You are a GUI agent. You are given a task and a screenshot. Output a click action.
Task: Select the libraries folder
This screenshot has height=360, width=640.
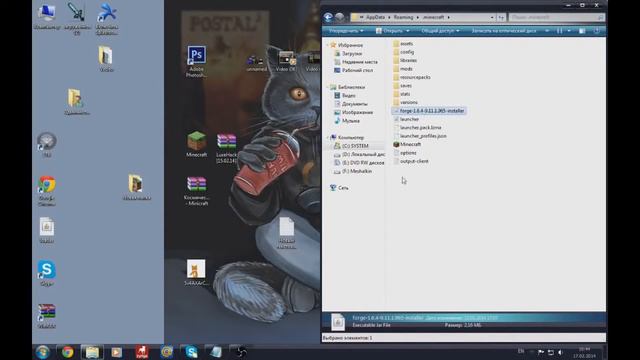[408, 60]
